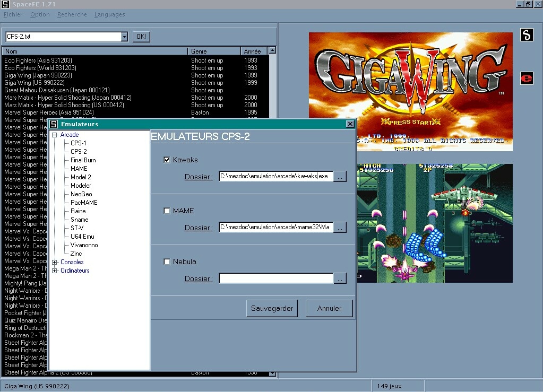
Task: Expand the Consoles tree node
Action: pyautogui.click(x=54, y=262)
